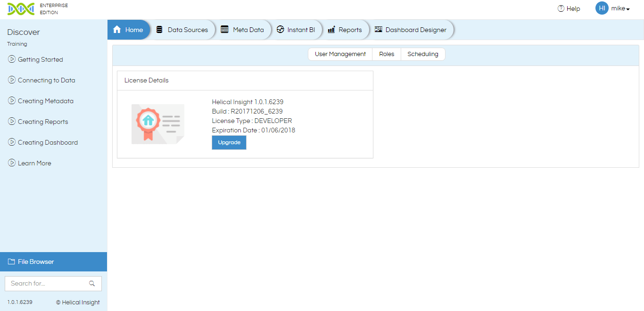Screen dimensions: 644x311
Task: Go to the Instant BI tab
Action: (296, 30)
